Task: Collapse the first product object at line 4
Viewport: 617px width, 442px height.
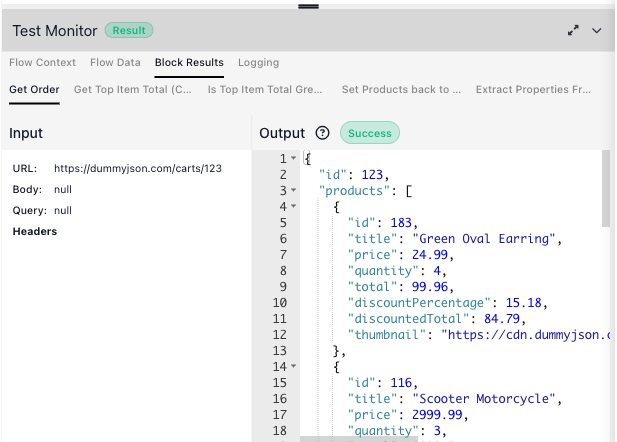Action: [294, 206]
